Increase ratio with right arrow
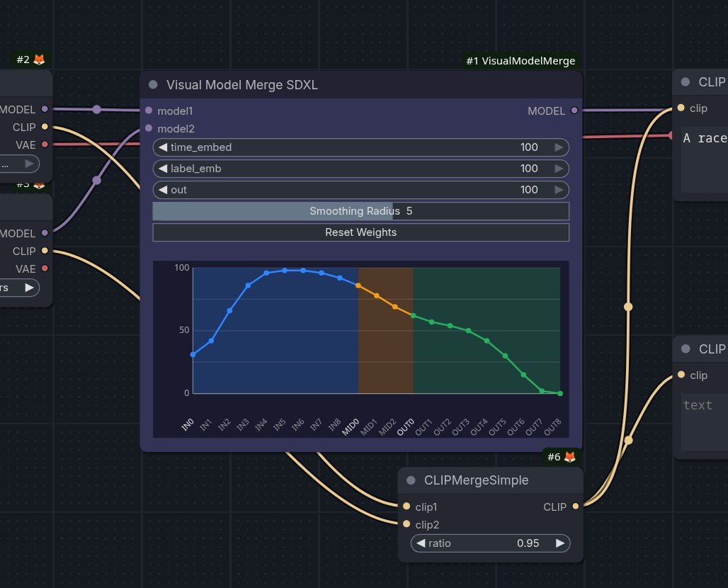This screenshot has height=588, width=728. pos(560,543)
